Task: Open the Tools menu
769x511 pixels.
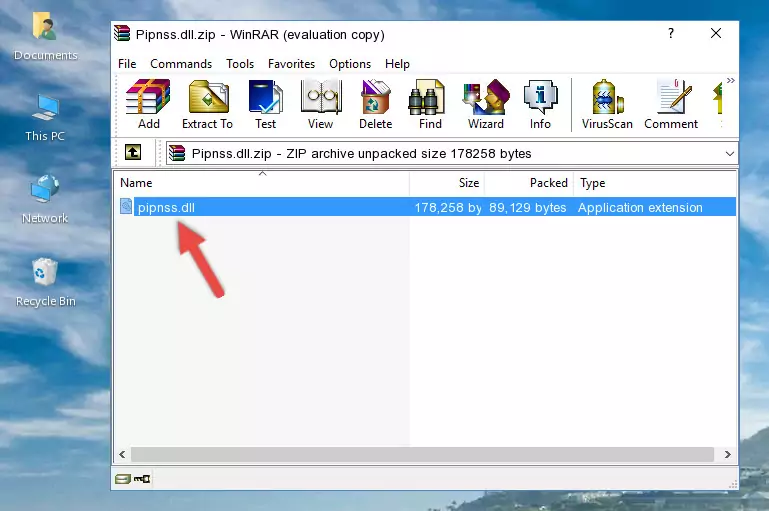Action: [x=240, y=64]
